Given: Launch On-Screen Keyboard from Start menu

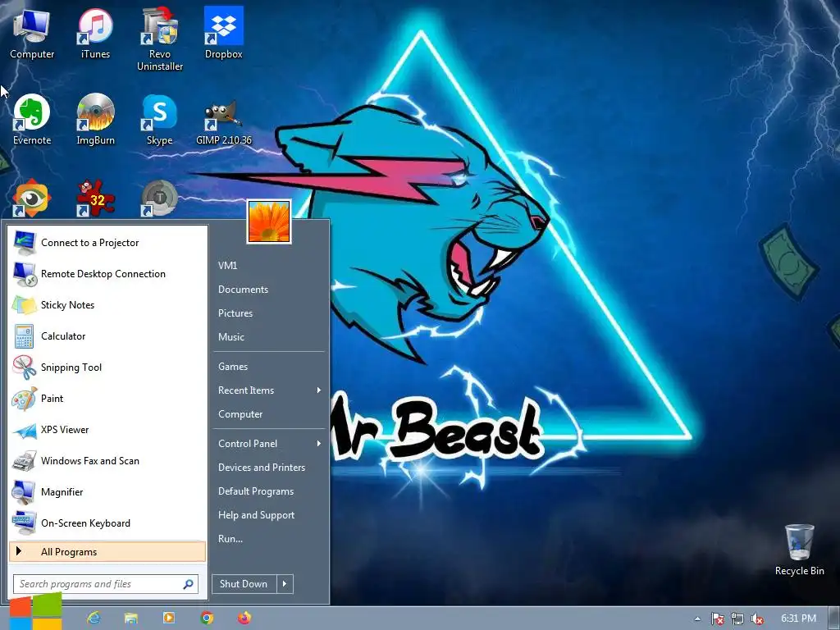Looking at the screenshot, I should point(107,523).
